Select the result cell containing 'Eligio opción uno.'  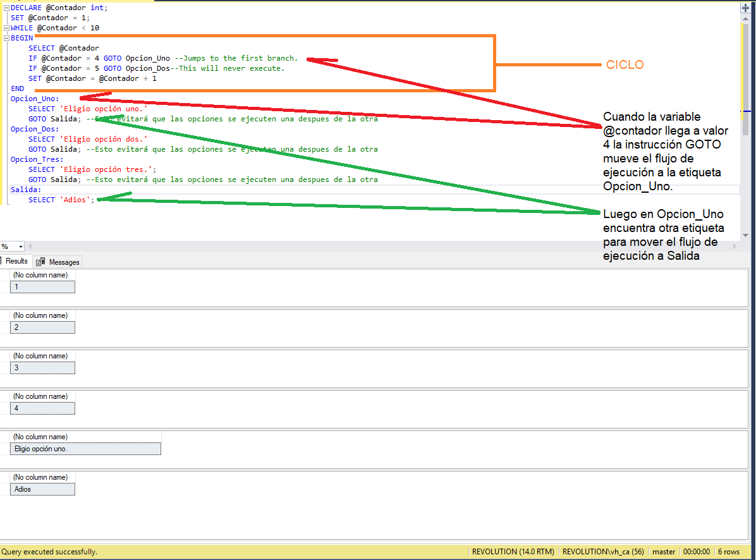tap(86, 449)
